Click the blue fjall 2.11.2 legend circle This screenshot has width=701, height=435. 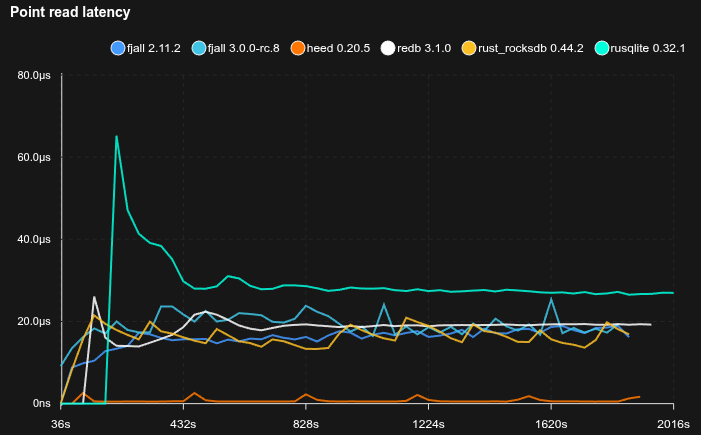(118, 48)
